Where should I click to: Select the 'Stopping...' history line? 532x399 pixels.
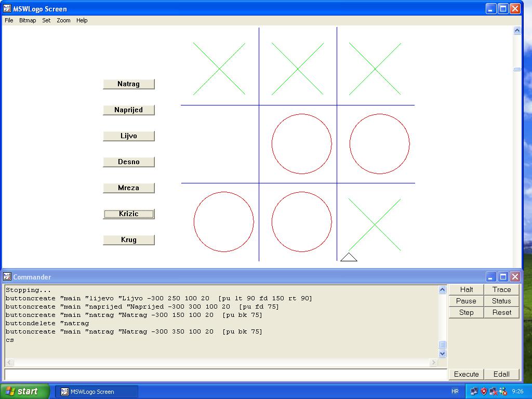(x=28, y=290)
